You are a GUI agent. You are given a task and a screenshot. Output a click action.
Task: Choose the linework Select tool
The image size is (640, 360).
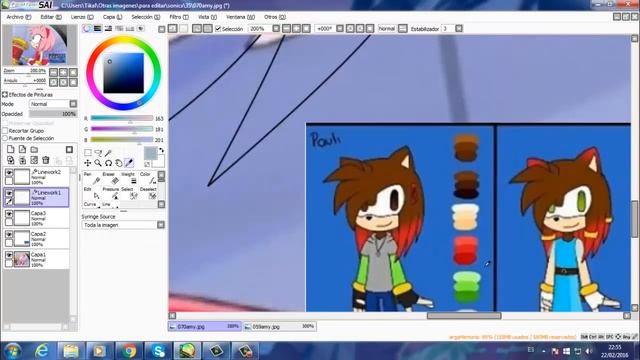point(129,194)
